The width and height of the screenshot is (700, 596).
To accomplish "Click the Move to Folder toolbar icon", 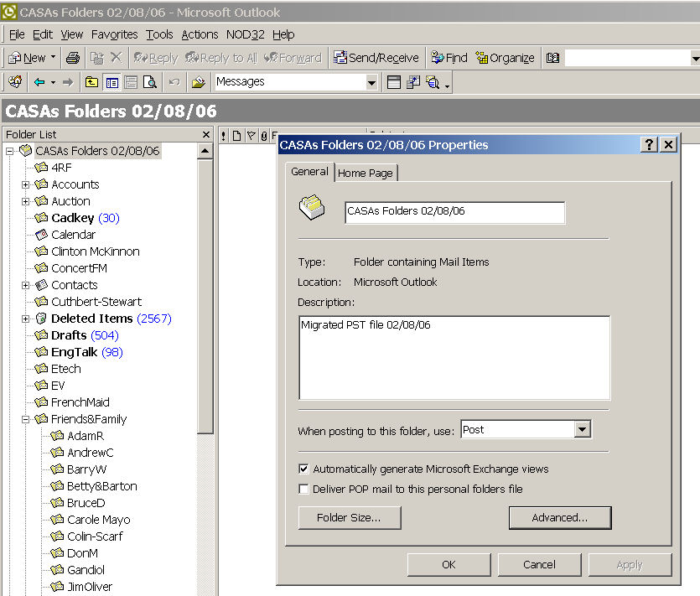I will pos(97,58).
